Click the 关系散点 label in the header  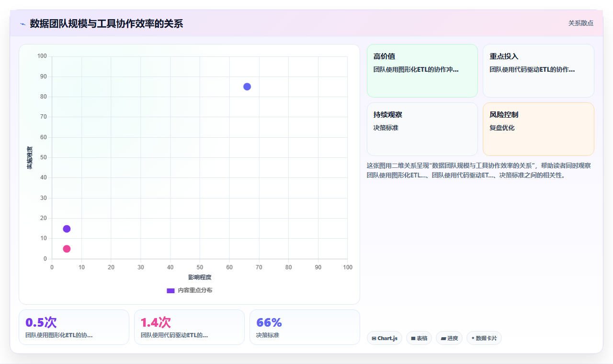tap(581, 23)
